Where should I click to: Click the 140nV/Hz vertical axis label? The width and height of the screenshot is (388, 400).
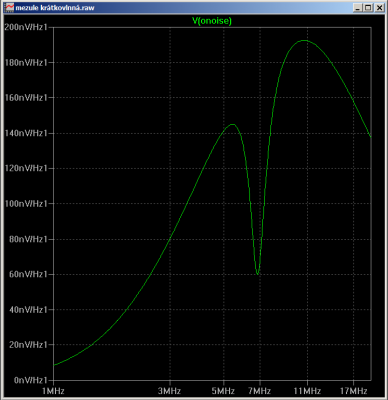(26, 133)
